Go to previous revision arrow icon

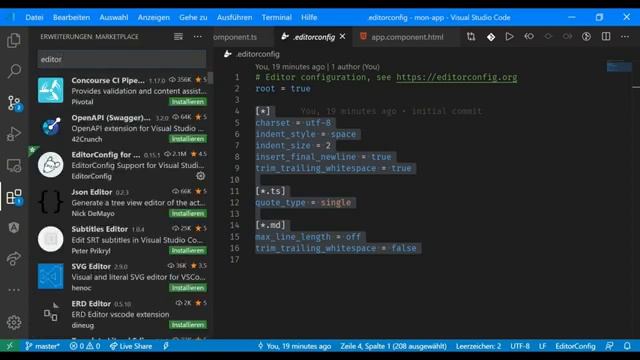529,36
